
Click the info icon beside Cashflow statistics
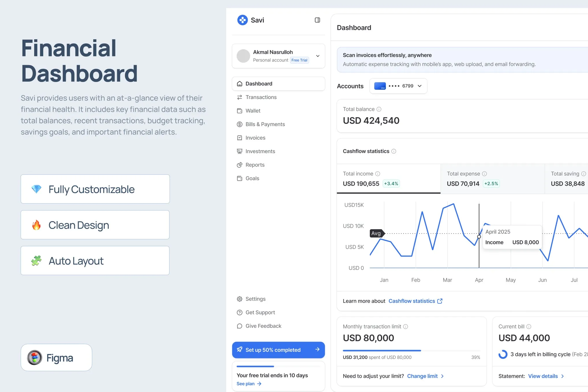[394, 151]
